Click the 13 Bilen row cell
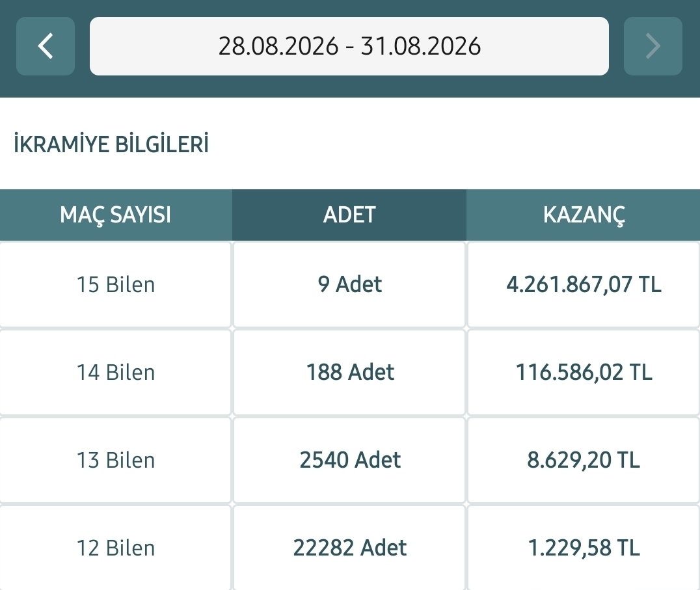 pos(116,460)
